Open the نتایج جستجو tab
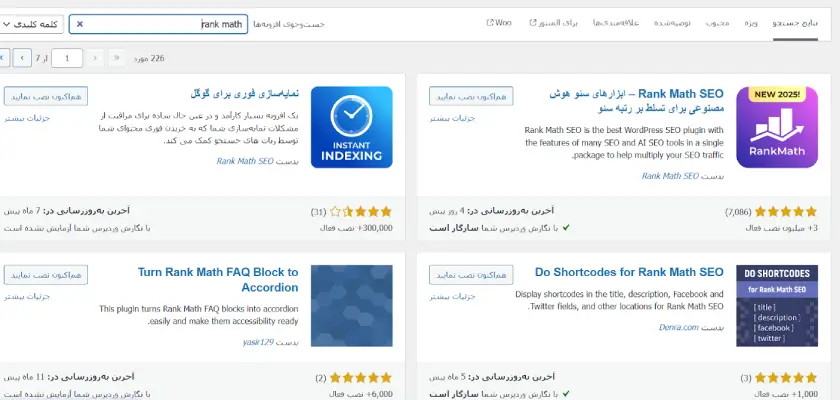Screen dimensions: 840x400 point(795,24)
